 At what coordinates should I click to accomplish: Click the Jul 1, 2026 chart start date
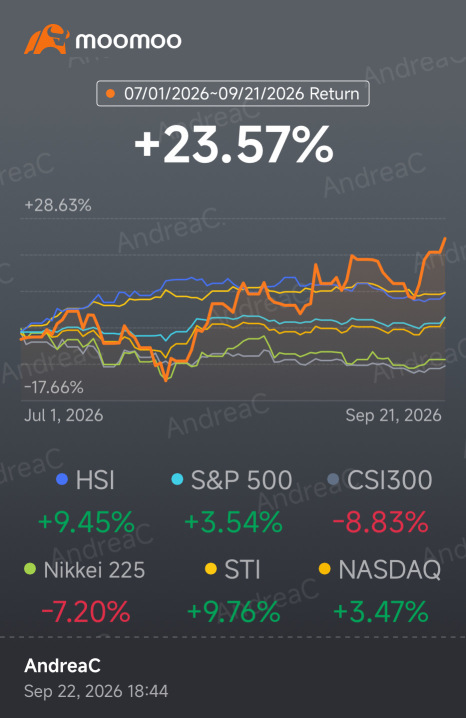[x=64, y=415]
